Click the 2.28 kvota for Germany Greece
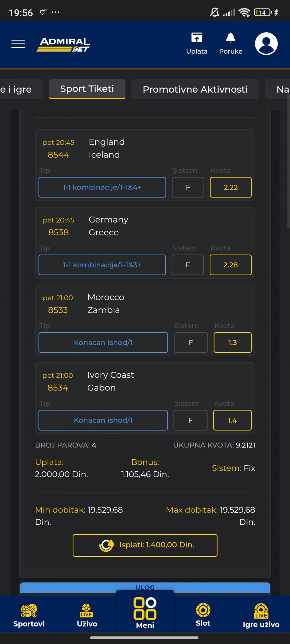The image size is (290, 644). [230, 265]
